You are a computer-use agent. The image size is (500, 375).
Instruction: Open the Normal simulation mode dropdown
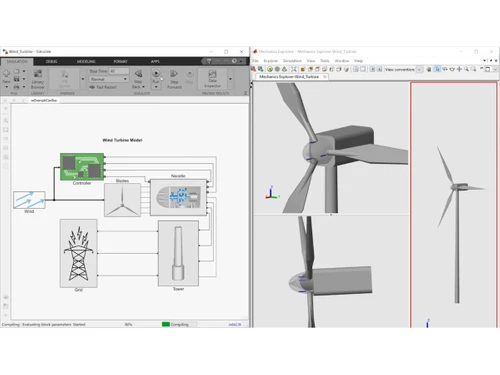pyautogui.click(x=109, y=79)
